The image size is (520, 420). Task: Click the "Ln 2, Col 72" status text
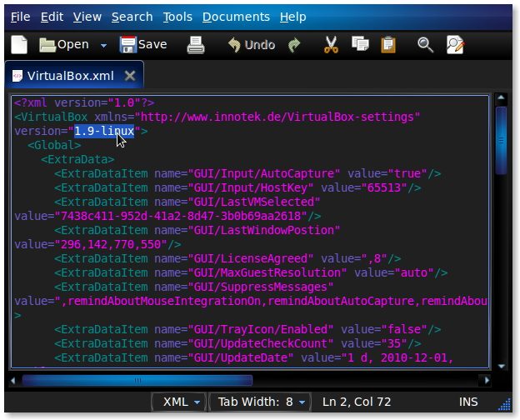[x=357, y=402]
